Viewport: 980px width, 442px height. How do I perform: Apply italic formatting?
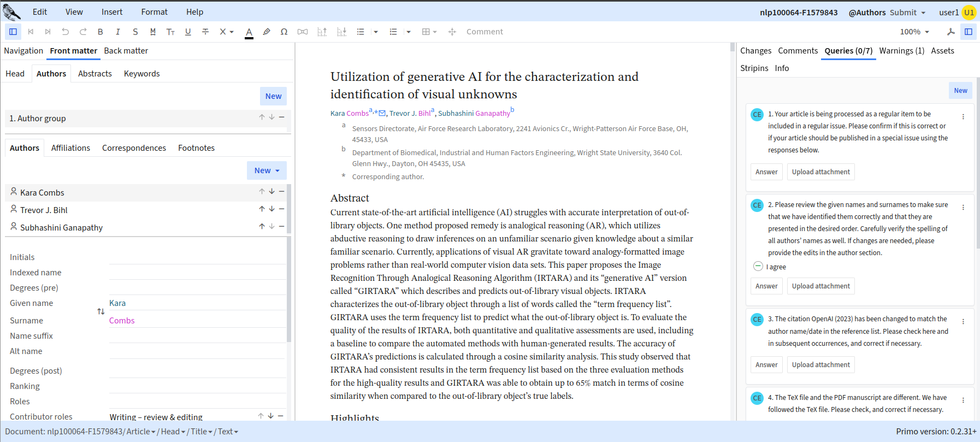coord(118,32)
